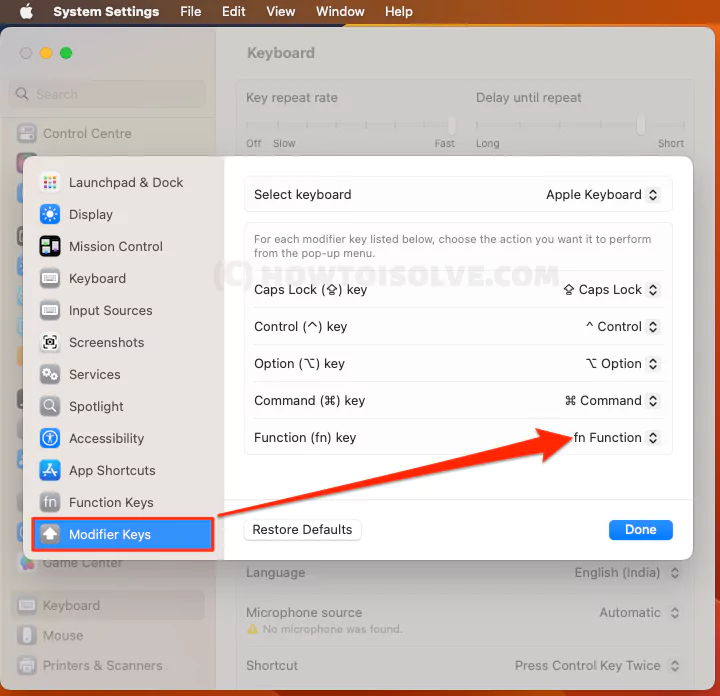The width and height of the screenshot is (720, 696).
Task: Click the Accessibility icon
Action: [50, 438]
